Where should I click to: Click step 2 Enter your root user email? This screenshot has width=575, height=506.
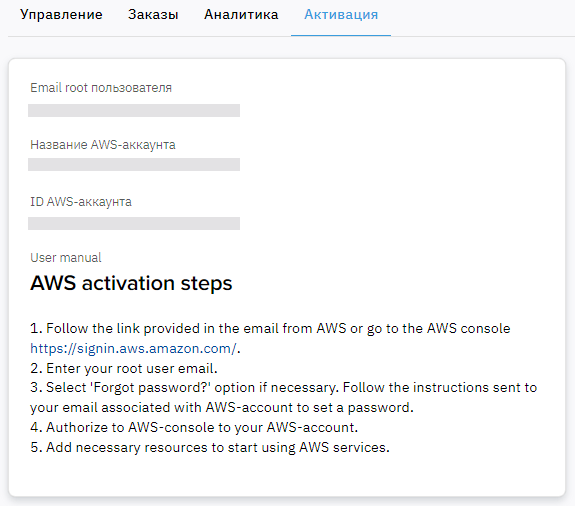[x=124, y=368]
